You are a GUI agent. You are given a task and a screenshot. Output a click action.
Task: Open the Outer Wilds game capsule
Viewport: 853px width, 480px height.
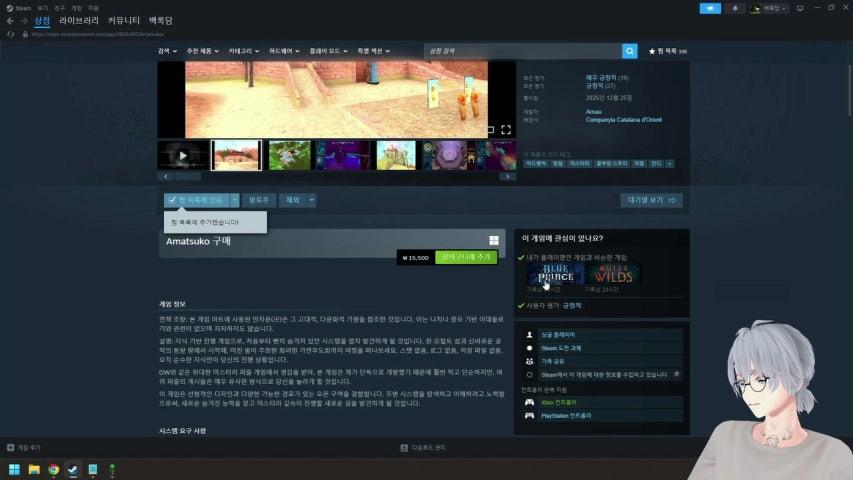coord(614,274)
